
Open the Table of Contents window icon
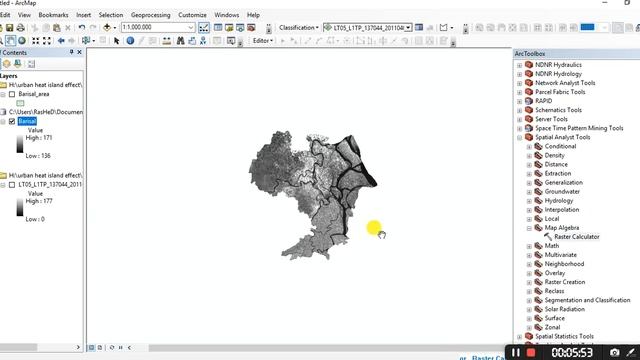[218, 28]
